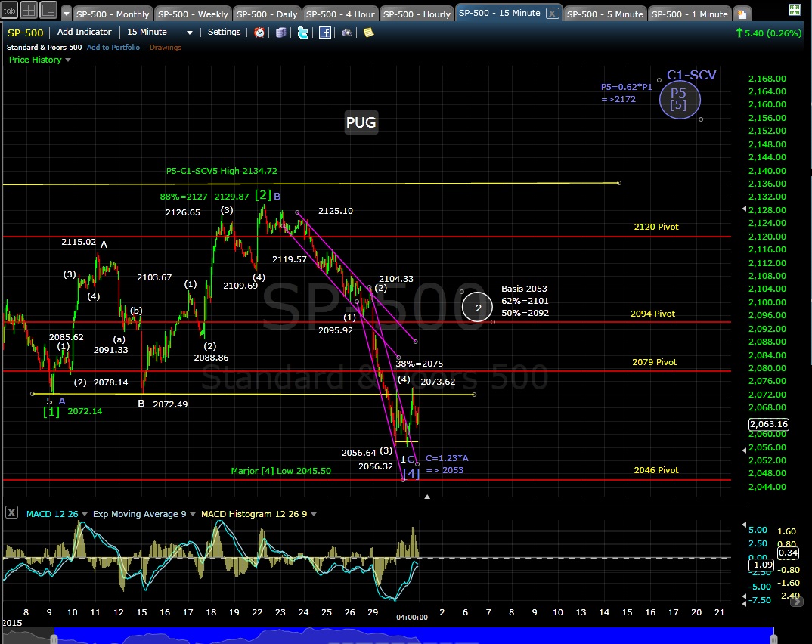Select the circled 2 annotation
The width and height of the screenshot is (812, 644).
click(478, 307)
